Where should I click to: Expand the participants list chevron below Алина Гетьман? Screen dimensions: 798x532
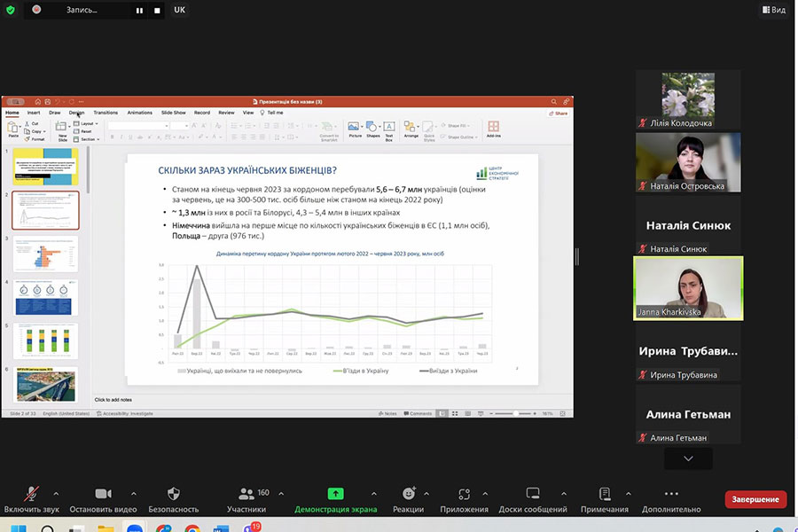pos(688,458)
